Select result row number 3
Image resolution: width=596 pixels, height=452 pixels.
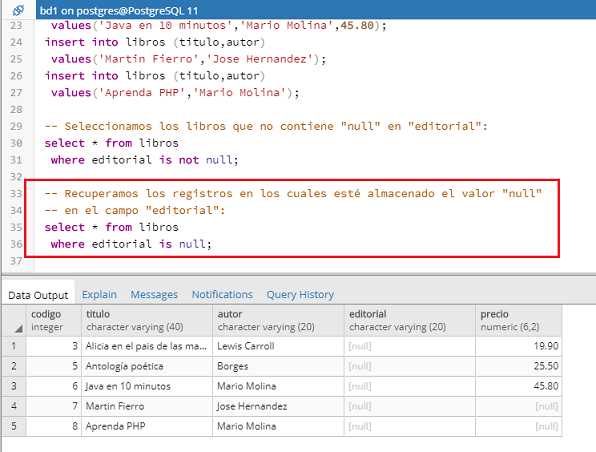point(14,386)
